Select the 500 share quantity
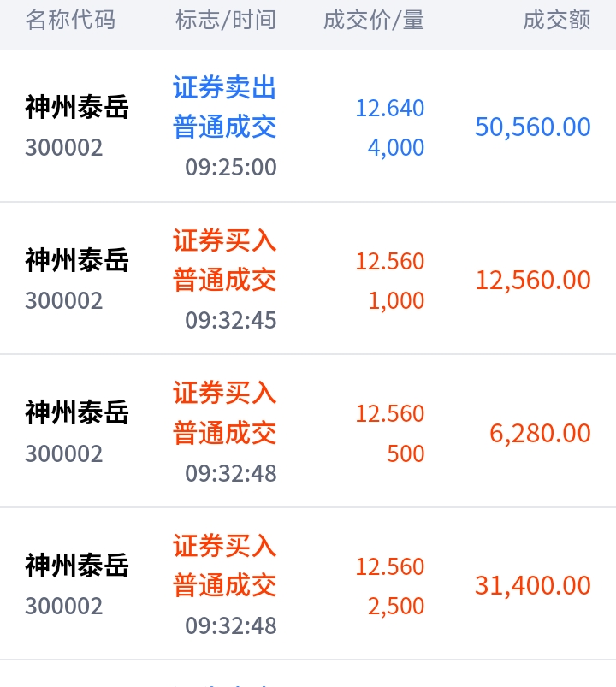 point(406,453)
